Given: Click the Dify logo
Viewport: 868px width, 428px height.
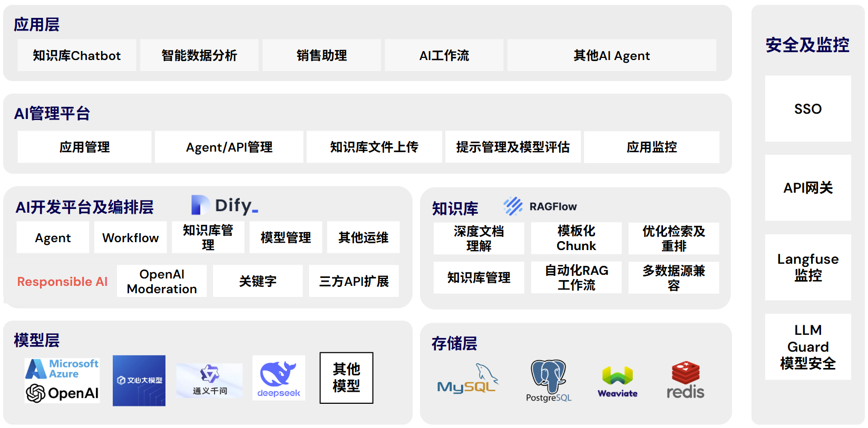Looking at the screenshot, I should coord(225,205).
